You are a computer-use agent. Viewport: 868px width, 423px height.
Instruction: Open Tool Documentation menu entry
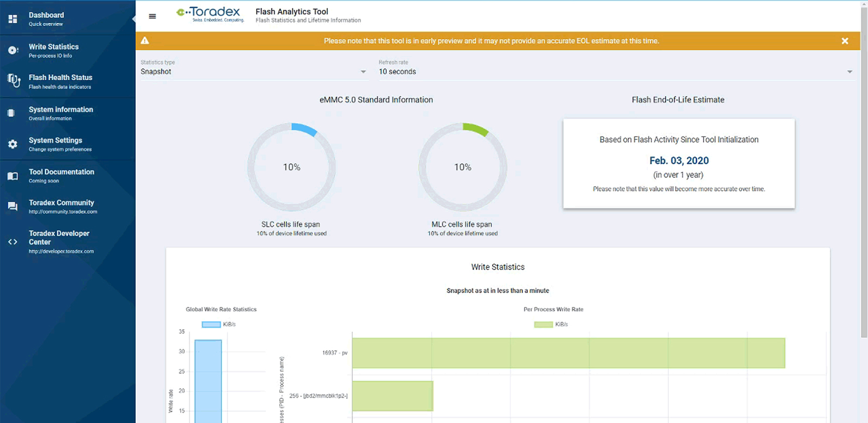pyautogui.click(x=68, y=176)
